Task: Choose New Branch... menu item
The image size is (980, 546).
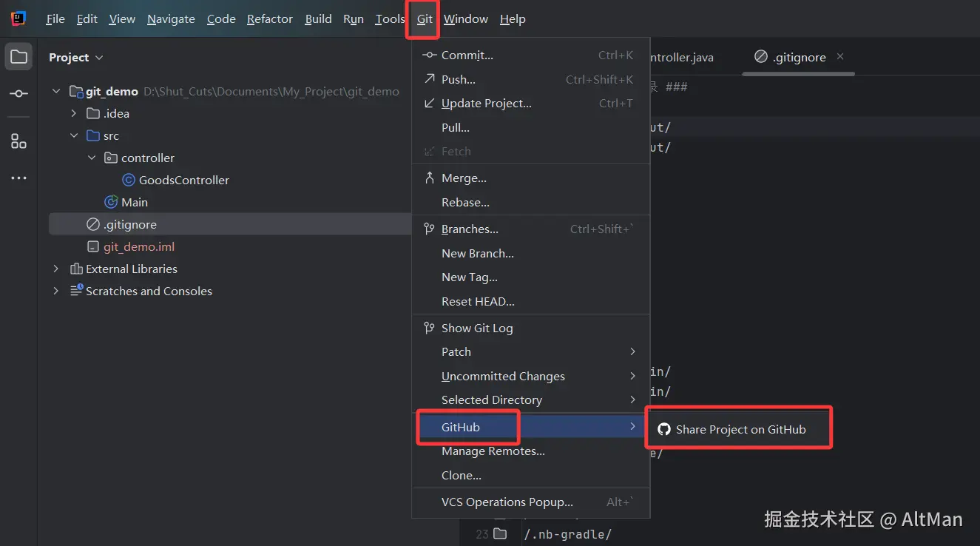Action: pyautogui.click(x=531, y=253)
